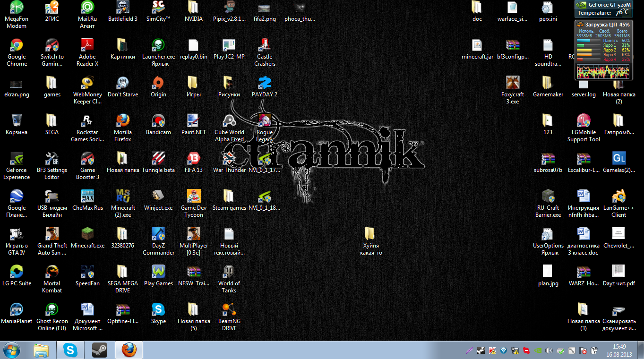Open the CPU load graph gadget

point(603,50)
